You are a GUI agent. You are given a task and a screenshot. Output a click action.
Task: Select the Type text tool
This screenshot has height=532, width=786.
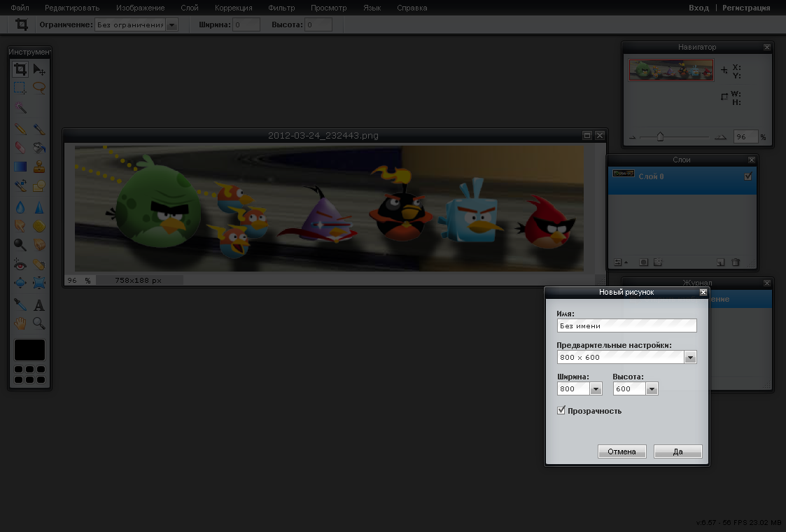[39, 304]
